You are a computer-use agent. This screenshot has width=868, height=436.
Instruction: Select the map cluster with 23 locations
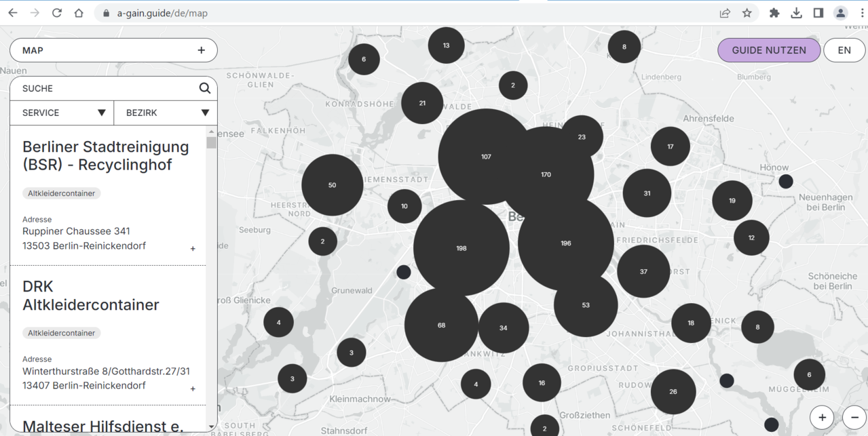pos(582,136)
